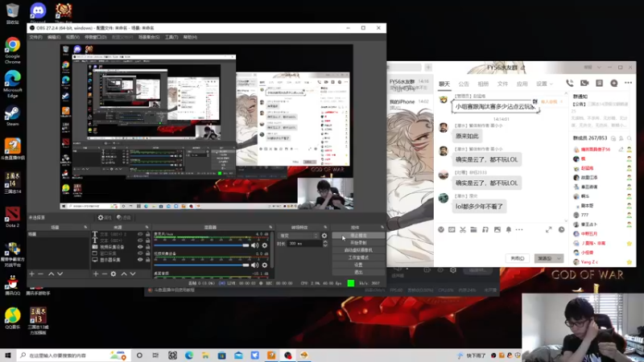The image size is (644, 362).
Task: Open Dota 2 desktop icon
Action: click(12, 217)
